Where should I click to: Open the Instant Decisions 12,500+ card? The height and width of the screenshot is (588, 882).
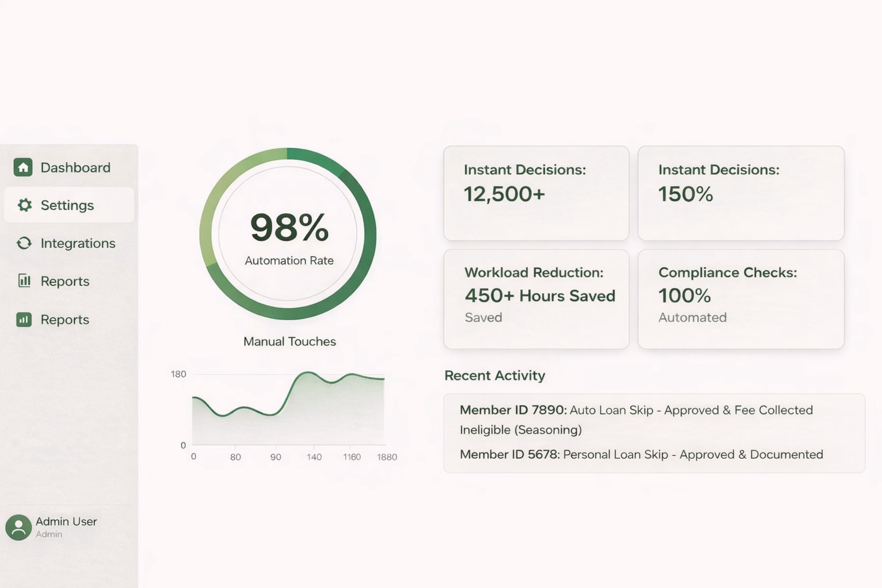536,193
